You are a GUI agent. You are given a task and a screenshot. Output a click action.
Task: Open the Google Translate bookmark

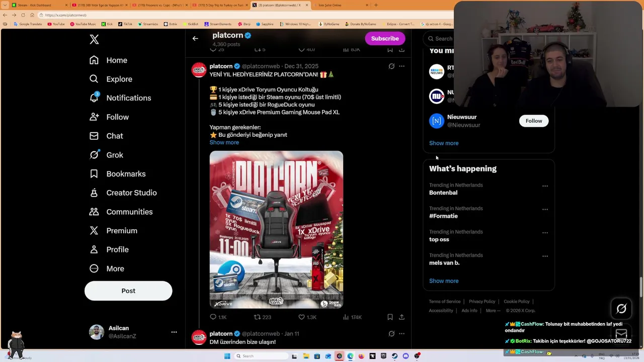tap(28, 24)
